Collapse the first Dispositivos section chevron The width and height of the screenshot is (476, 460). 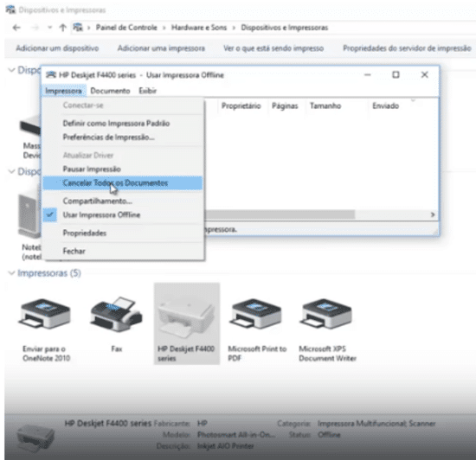point(12,70)
